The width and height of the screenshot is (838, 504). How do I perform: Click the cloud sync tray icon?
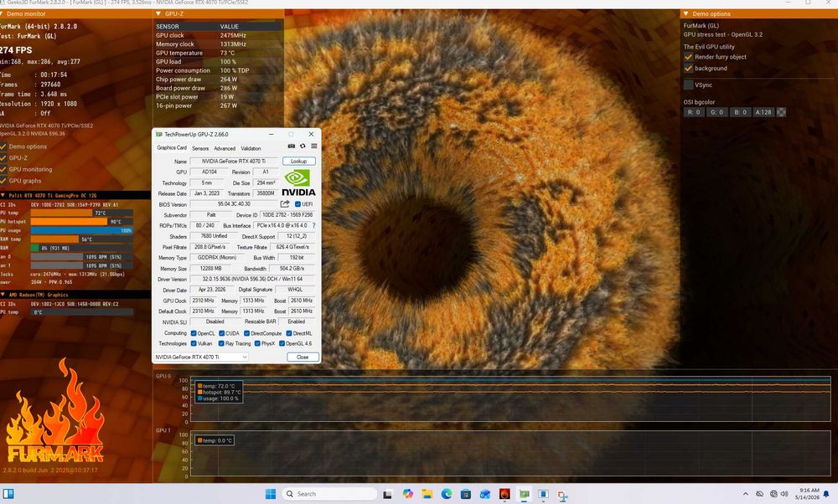pyautogui.click(x=759, y=494)
